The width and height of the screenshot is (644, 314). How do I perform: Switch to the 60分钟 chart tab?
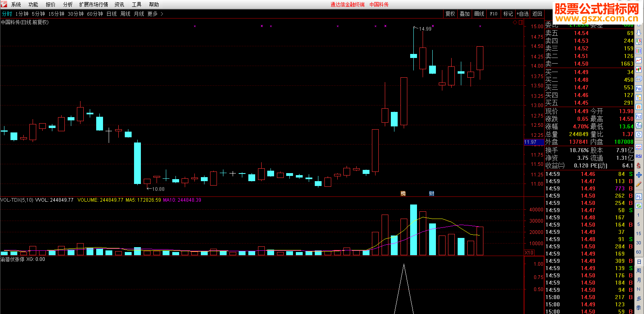pos(95,14)
